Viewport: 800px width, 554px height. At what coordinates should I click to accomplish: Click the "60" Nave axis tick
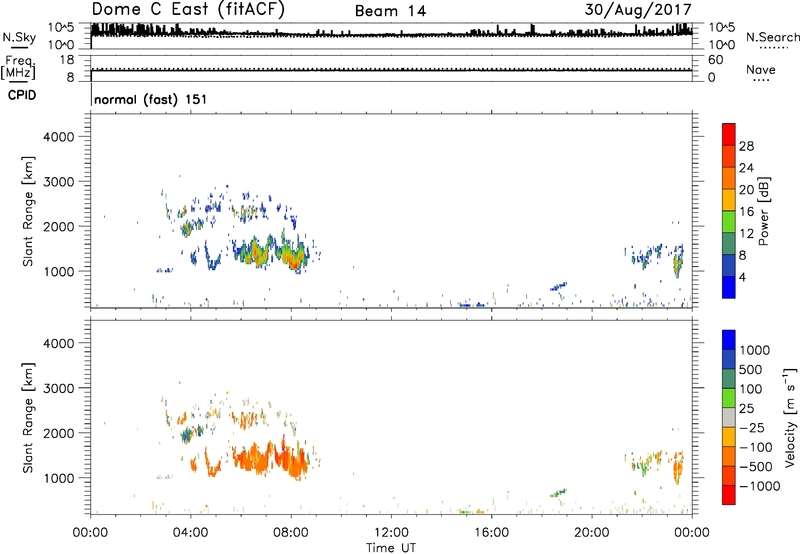pyautogui.click(x=715, y=60)
